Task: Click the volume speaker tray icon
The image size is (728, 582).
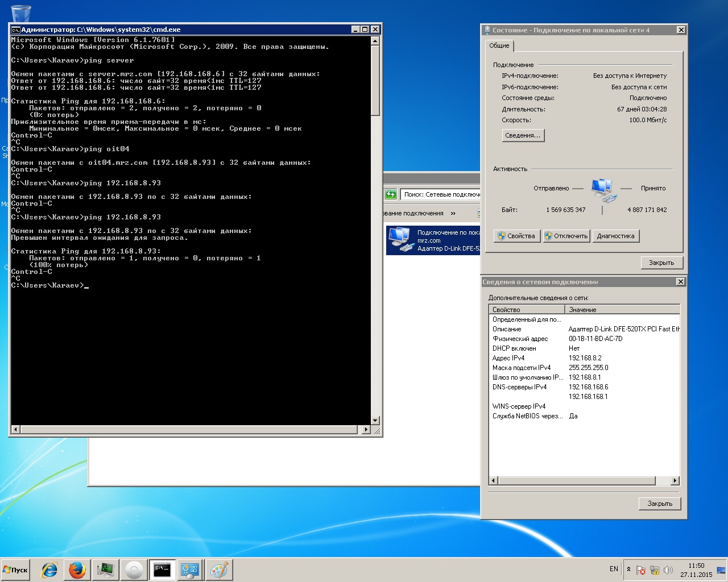Action: pos(668,570)
